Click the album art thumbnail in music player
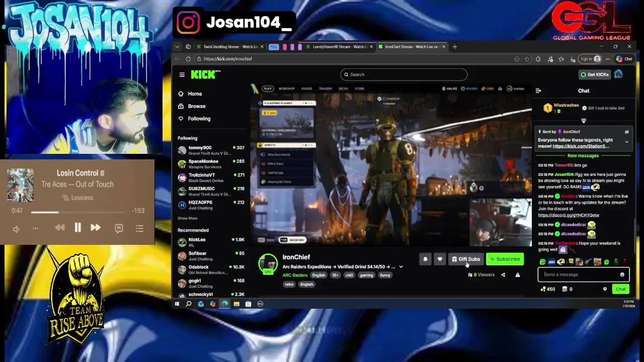The width and height of the screenshot is (644, 362). tap(21, 185)
